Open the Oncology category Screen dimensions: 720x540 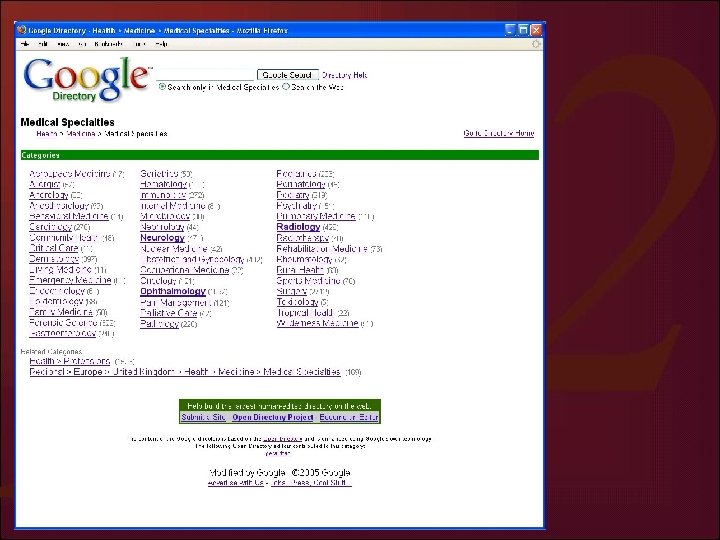pos(158,280)
